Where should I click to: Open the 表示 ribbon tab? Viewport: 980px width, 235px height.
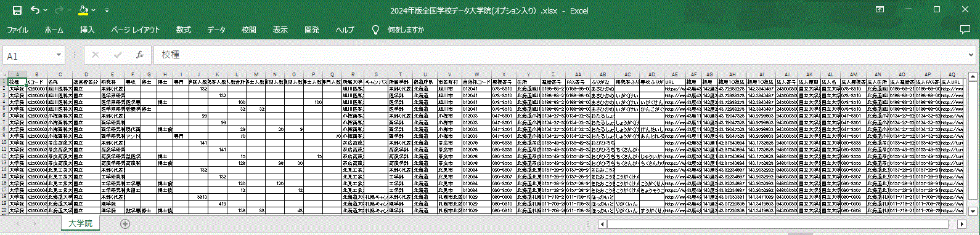pos(280,30)
